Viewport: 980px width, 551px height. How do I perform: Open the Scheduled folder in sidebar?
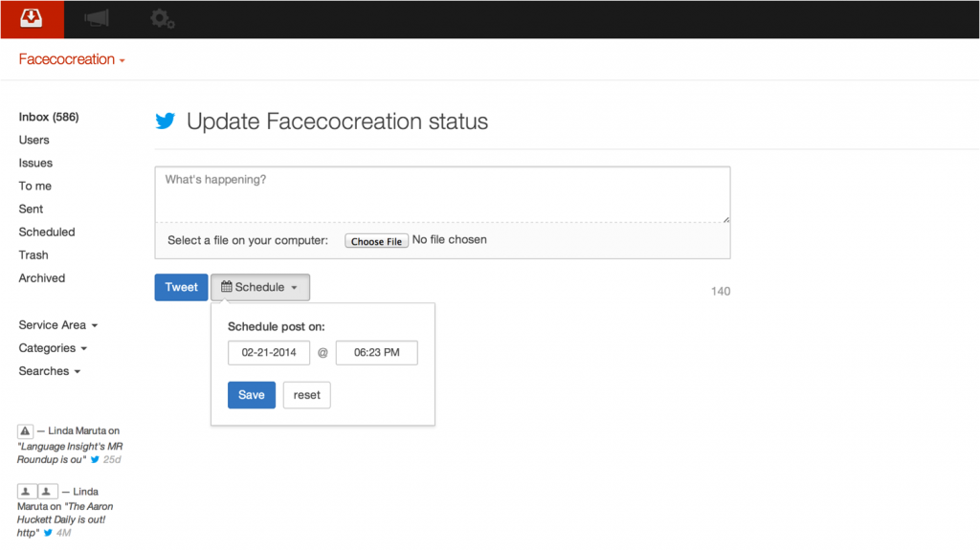click(47, 231)
